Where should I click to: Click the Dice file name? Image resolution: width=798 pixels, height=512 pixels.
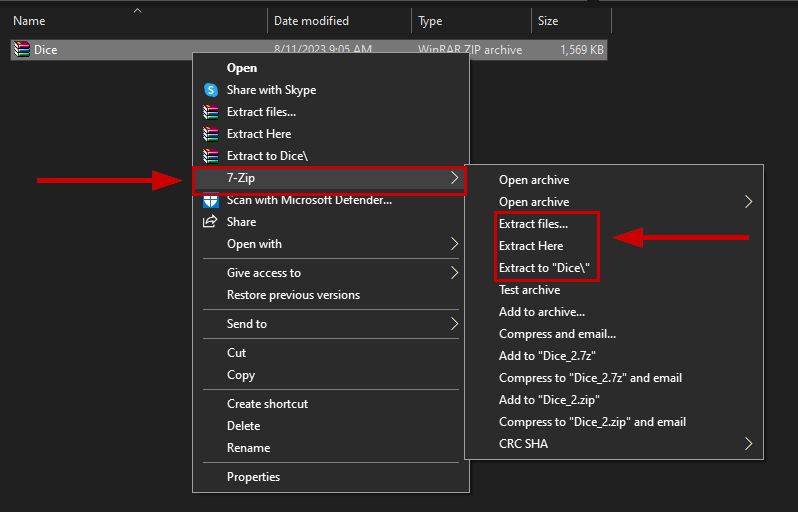click(45, 50)
